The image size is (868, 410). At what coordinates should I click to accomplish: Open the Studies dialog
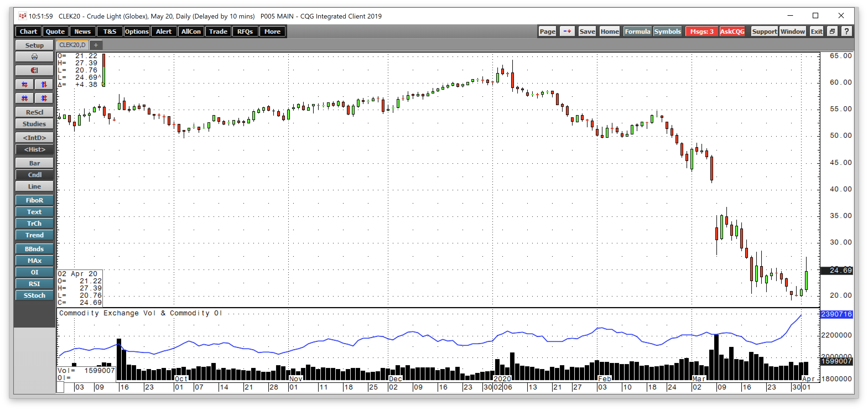point(34,124)
